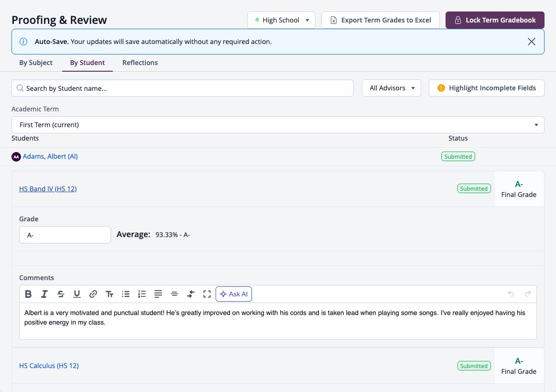Insert a bulleted list in comment
The image size is (556, 392).
pos(126,294)
